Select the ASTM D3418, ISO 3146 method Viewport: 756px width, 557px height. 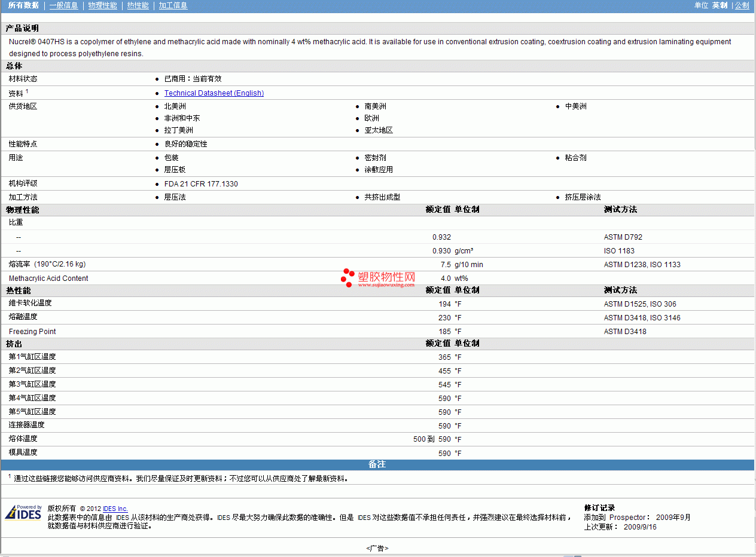click(642, 318)
